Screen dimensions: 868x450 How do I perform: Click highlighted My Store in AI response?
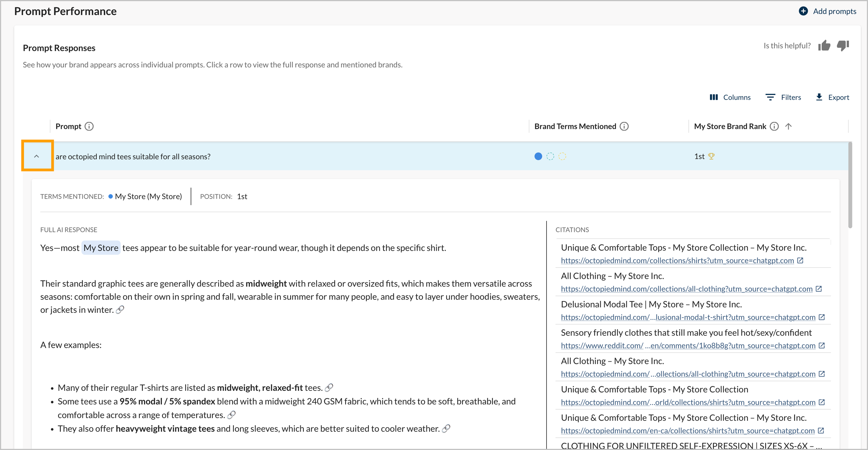(x=101, y=248)
